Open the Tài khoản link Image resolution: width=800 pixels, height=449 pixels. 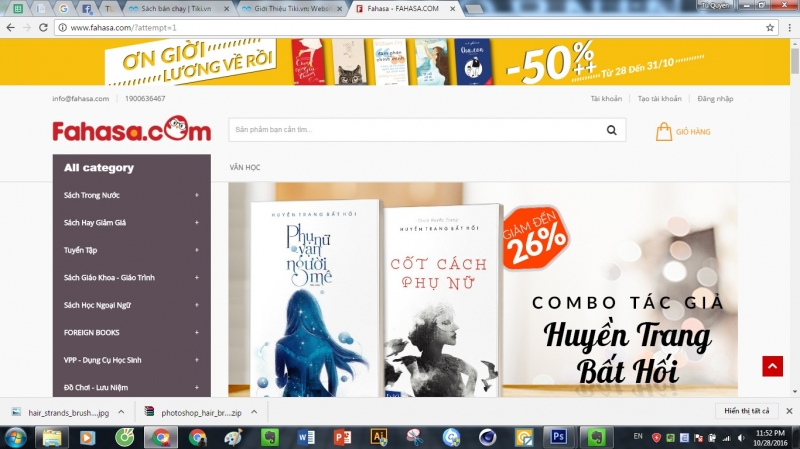click(606, 98)
